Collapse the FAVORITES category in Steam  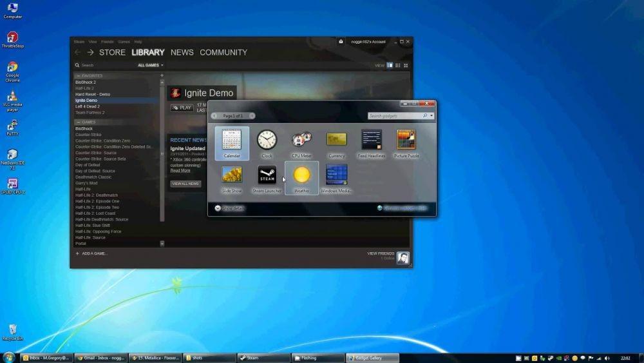(78, 75)
